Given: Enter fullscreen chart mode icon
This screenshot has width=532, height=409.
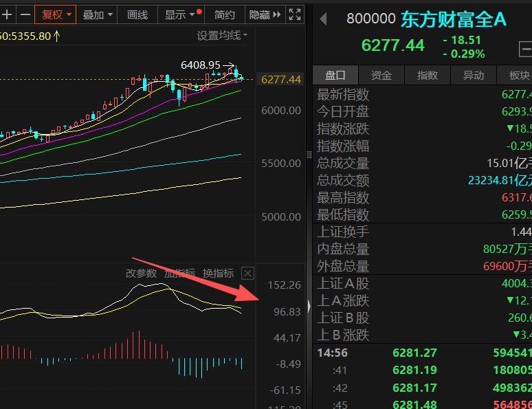Looking at the screenshot, I should [x=294, y=14].
